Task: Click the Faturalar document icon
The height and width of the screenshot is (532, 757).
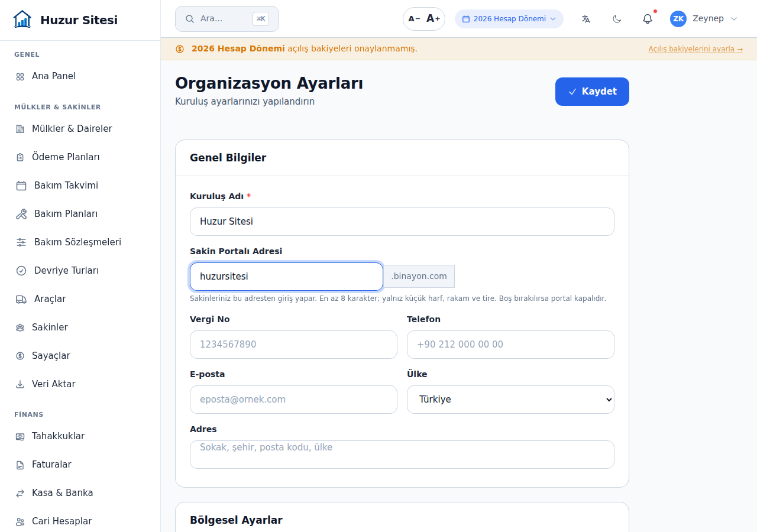Action: 20,465
